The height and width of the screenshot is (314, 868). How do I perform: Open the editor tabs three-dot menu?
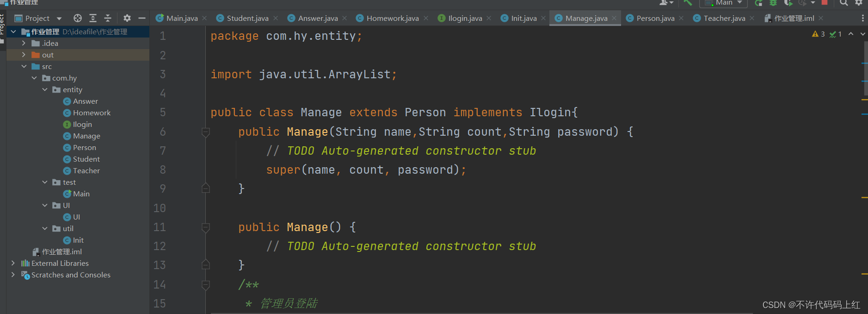point(863,18)
